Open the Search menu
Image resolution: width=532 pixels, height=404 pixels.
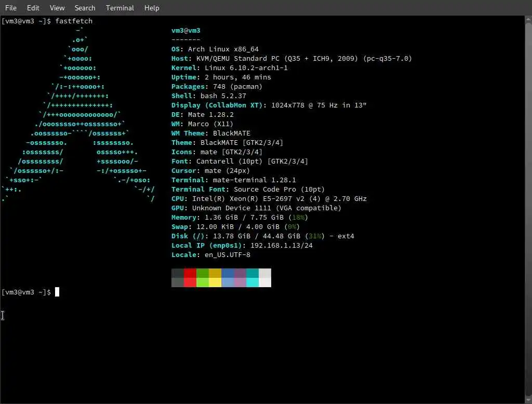(85, 8)
